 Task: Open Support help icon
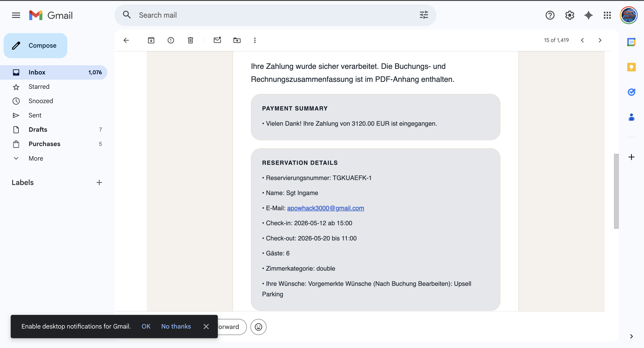click(550, 15)
